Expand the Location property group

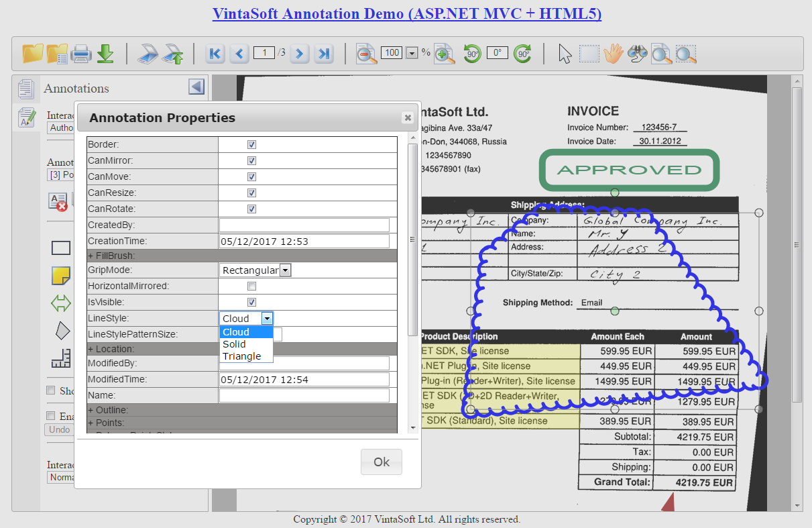[x=242, y=349]
